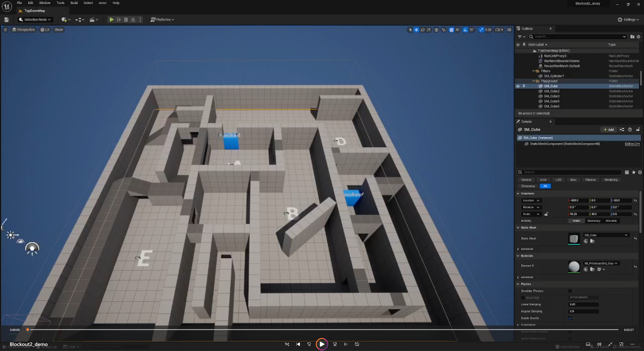The width and height of the screenshot is (644, 351).
Task: Toggle Enable Gravity checkbox
Action: (x=570, y=318)
